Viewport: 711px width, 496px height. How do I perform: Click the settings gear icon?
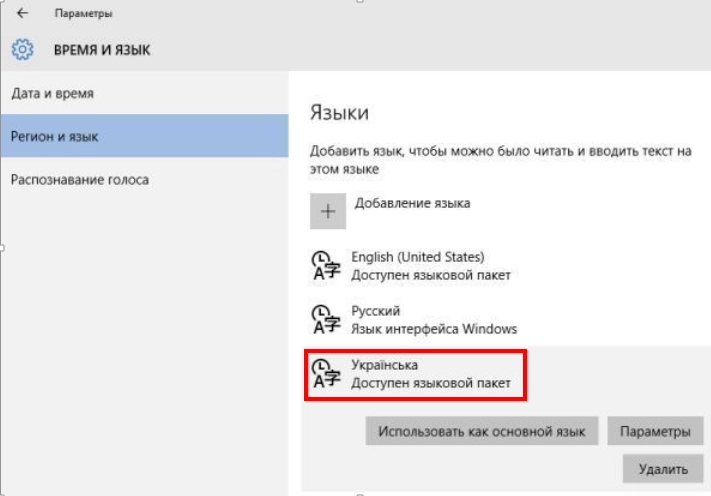tap(23, 49)
